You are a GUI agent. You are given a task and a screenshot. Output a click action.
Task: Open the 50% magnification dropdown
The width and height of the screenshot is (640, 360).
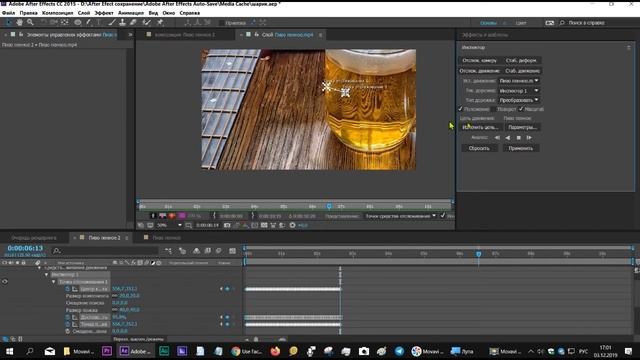click(x=169, y=225)
